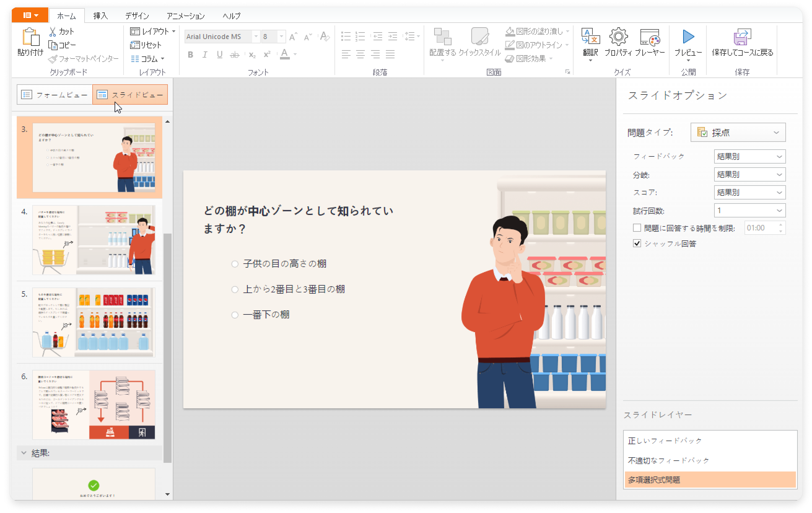Collapse the Results (結果) section
Image resolution: width=812 pixels, height=513 pixels.
point(24,453)
